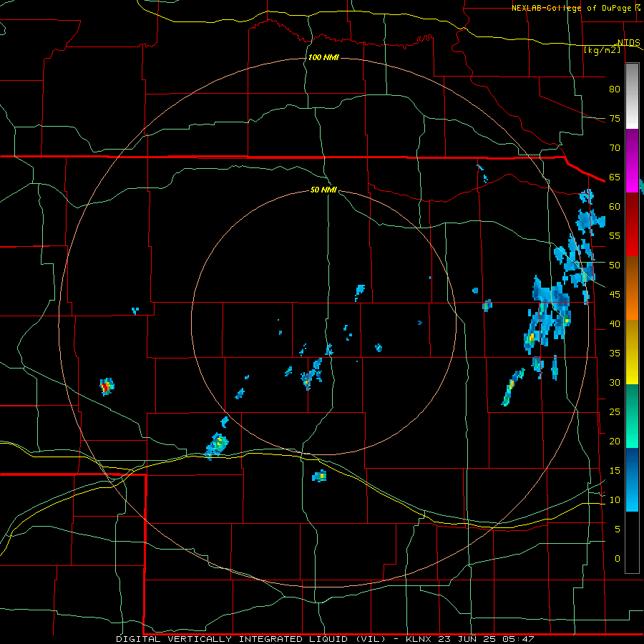Select the orange-brown segment of VIL scale

click(633, 288)
